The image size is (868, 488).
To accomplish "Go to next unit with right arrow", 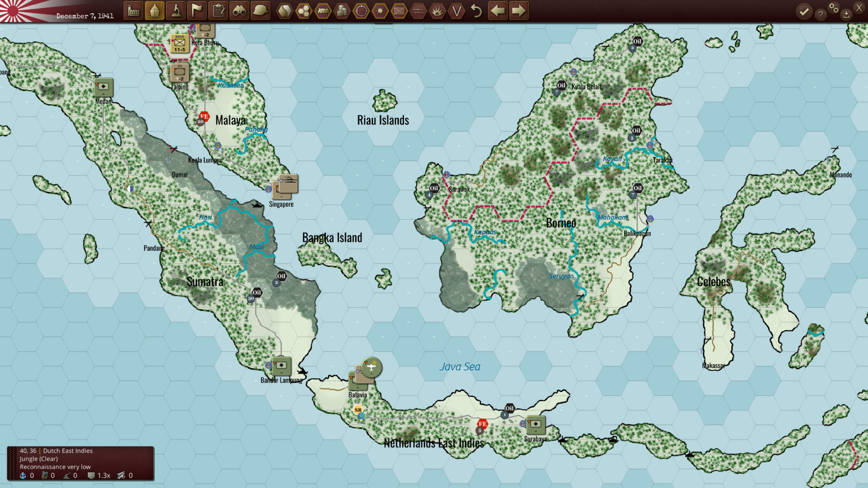I will click(x=519, y=11).
